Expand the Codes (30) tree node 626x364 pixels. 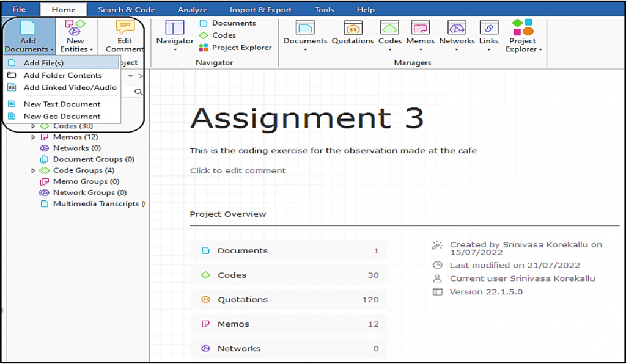pos(34,126)
